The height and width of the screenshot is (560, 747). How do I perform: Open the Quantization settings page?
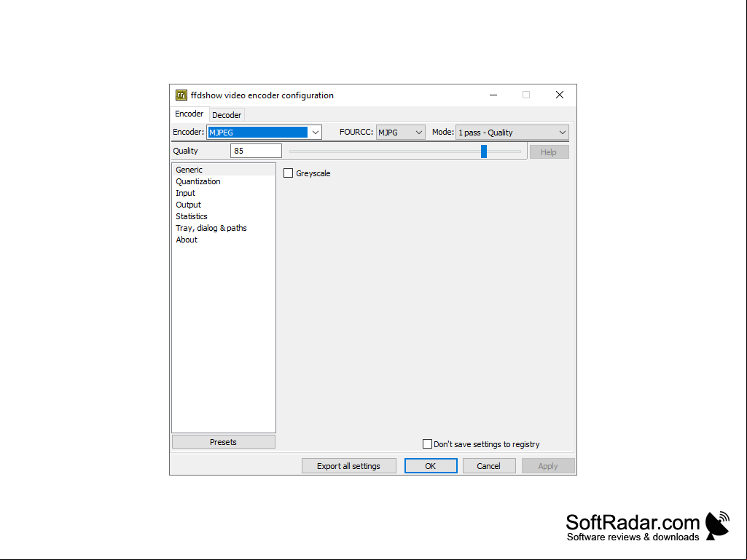click(224, 181)
